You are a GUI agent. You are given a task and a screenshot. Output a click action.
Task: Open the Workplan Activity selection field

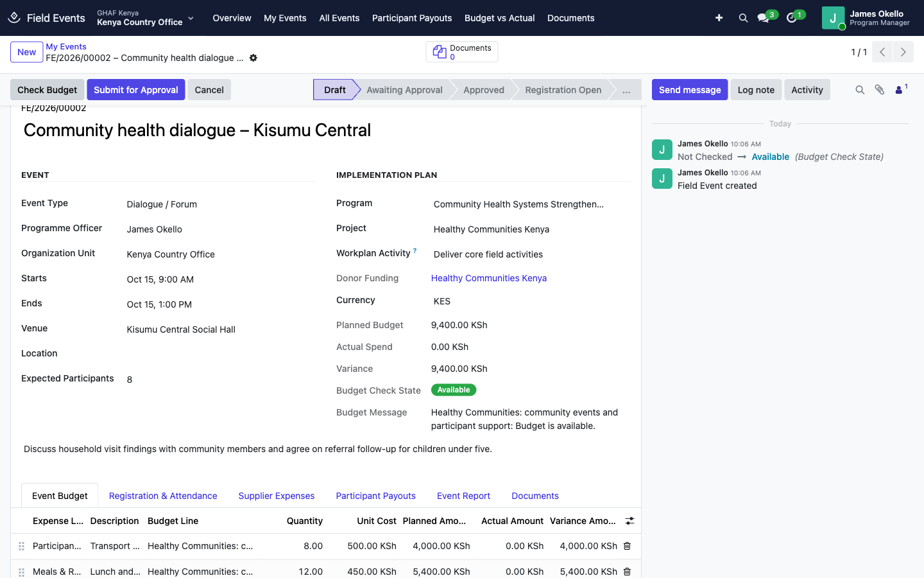pyautogui.click(x=531, y=254)
